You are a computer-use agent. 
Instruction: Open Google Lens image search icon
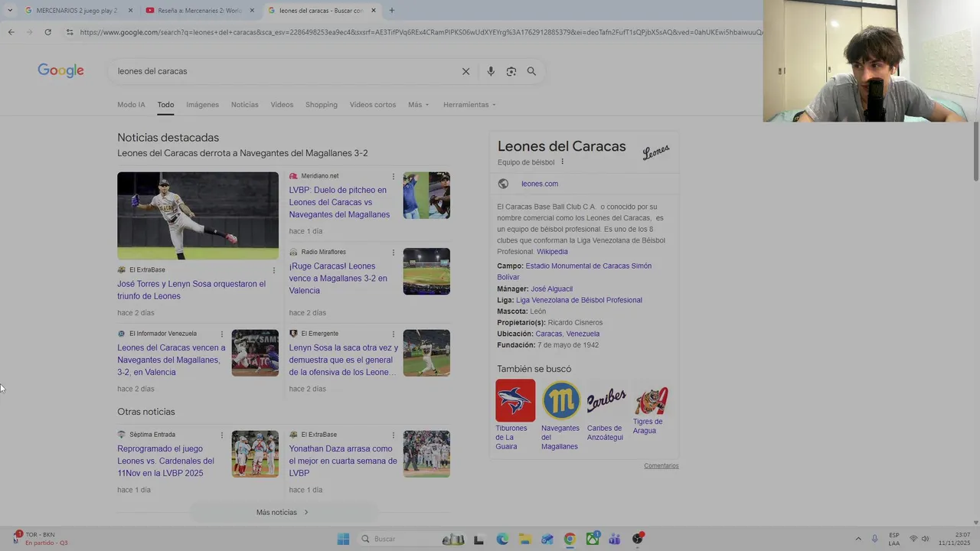coord(511,71)
